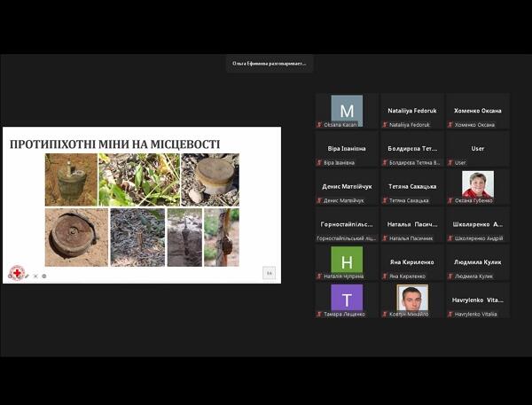Click muted mic icon beside Людмила Кулик label

(x=450, y=276)
